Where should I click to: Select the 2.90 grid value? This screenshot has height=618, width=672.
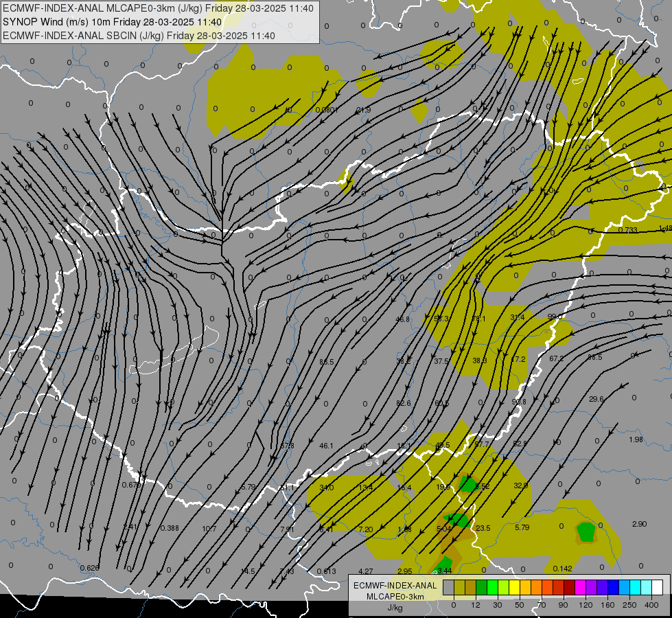pos(639,524)
